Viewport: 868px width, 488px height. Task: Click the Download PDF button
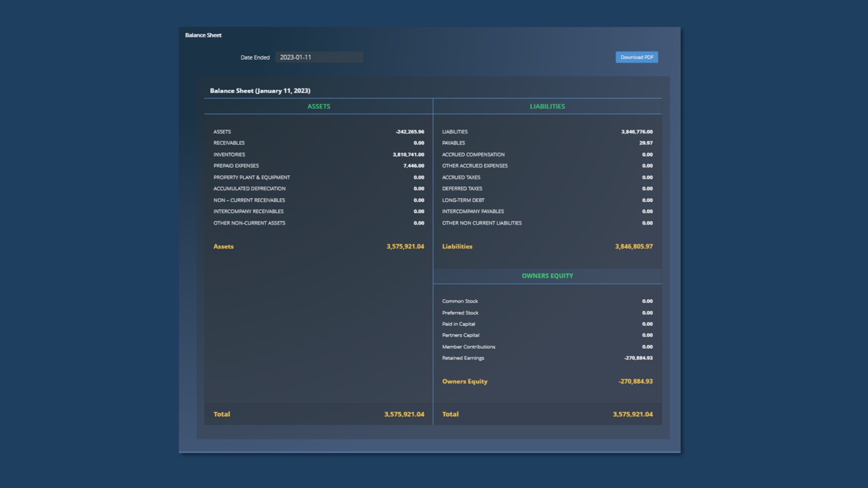pyautogui.click(x=637, y=57)
